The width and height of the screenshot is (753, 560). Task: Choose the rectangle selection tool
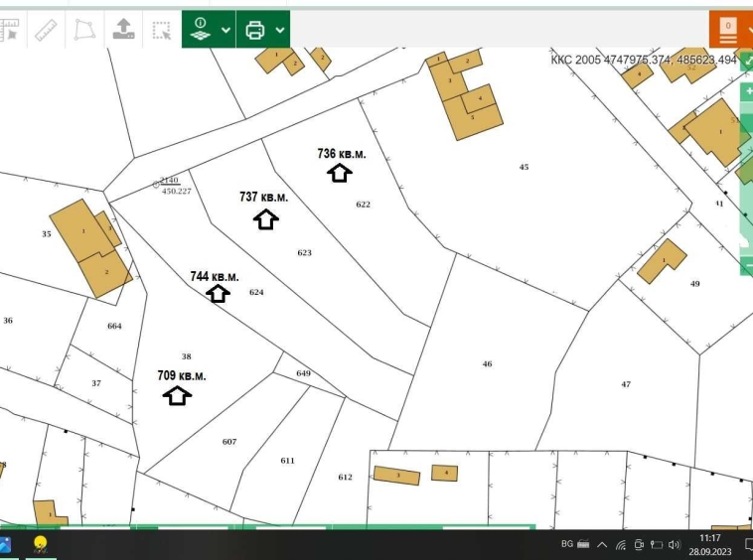coord(161,30)
